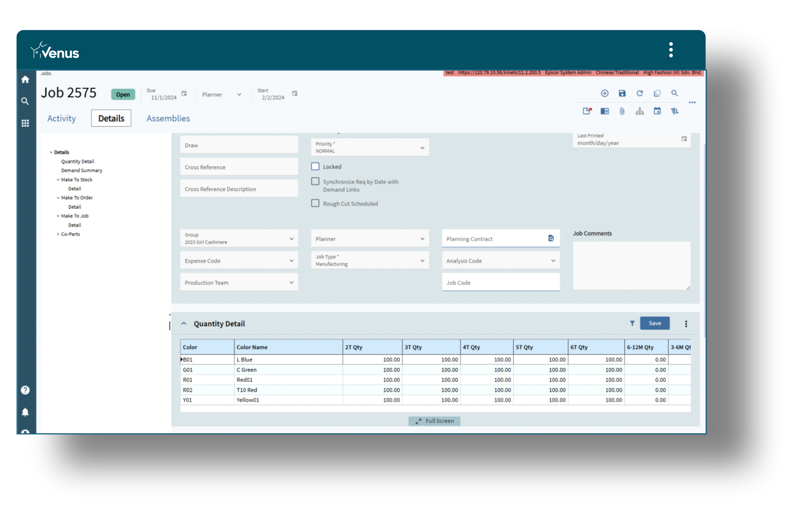
Task: Click the Refresh toolbar icon
Action: point(640,93)
